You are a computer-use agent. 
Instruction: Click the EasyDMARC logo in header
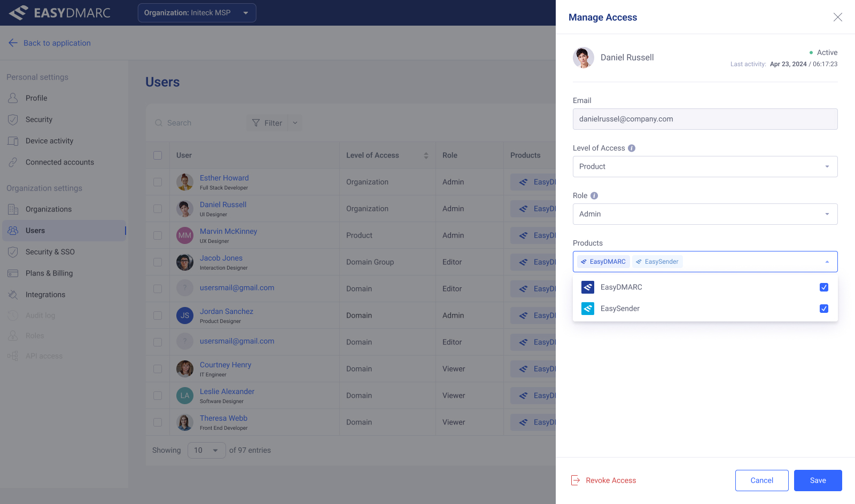59,13
